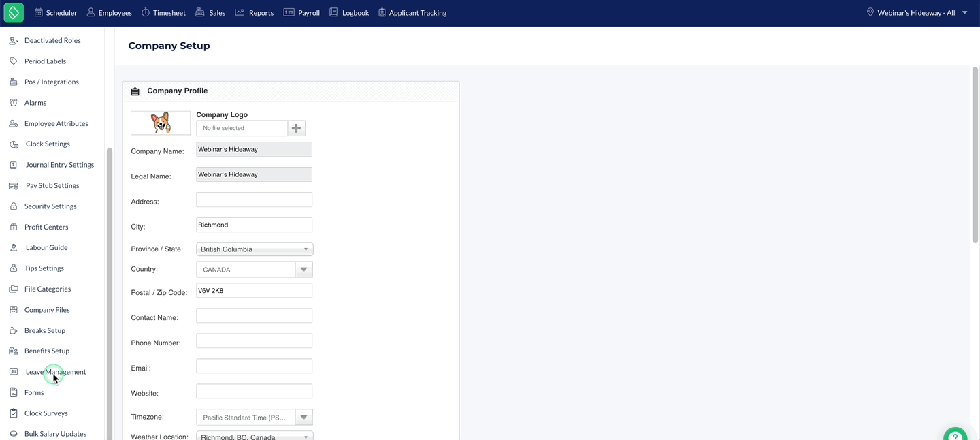
Task: Open the Province / State dropdown
Action: coord(255,249)
